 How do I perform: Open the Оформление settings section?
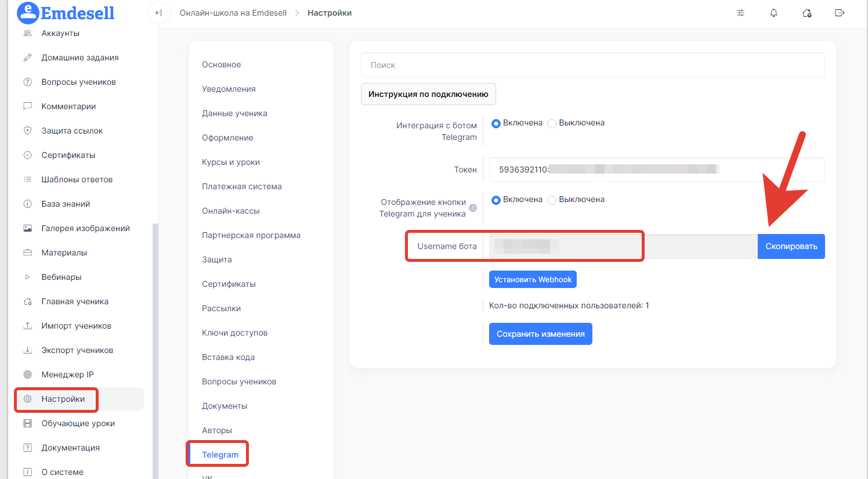(227, 138)
